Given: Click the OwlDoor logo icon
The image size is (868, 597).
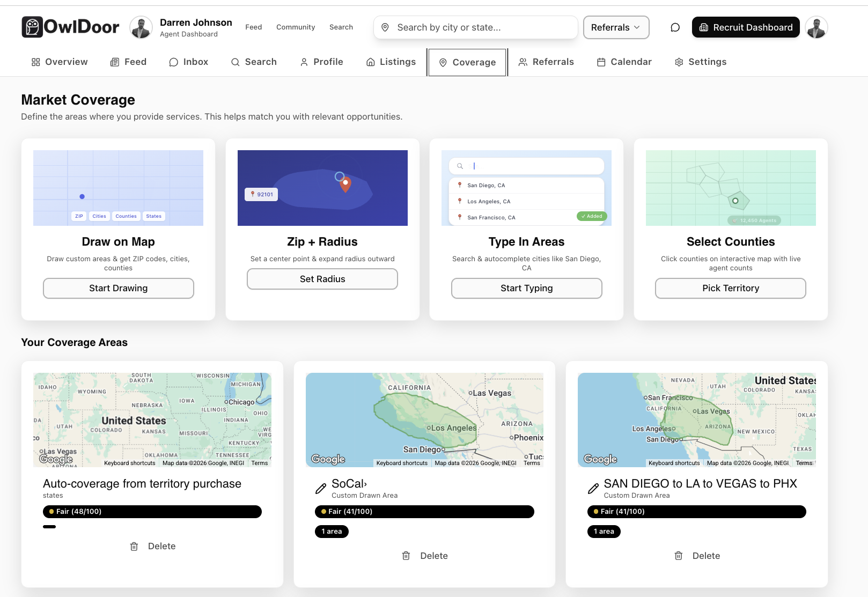Looking at the screenshot, I should point(32,27).
